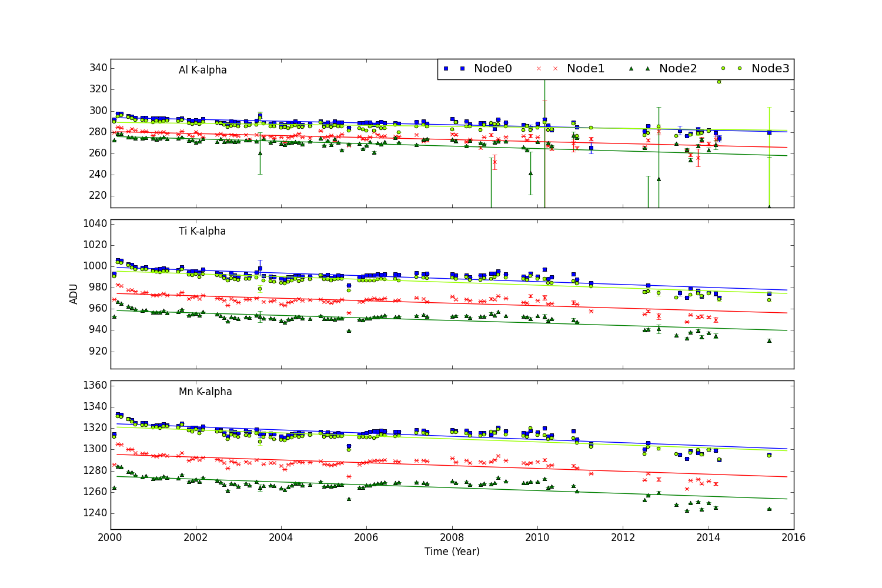Image resolution: width=882 pixels, height=588 pixels.
Task: Select the Ti K-alpha panel title
Action: pyautogui.click(x=202, y=231)
